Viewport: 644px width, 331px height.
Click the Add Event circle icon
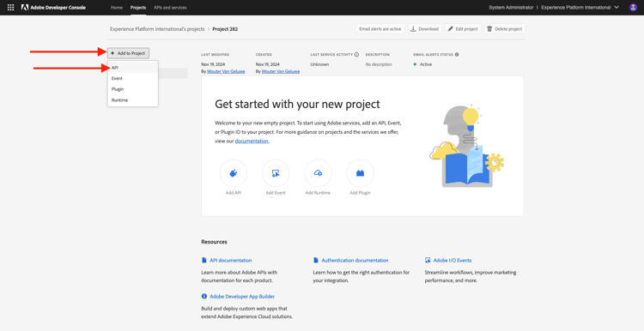[276, 173]
